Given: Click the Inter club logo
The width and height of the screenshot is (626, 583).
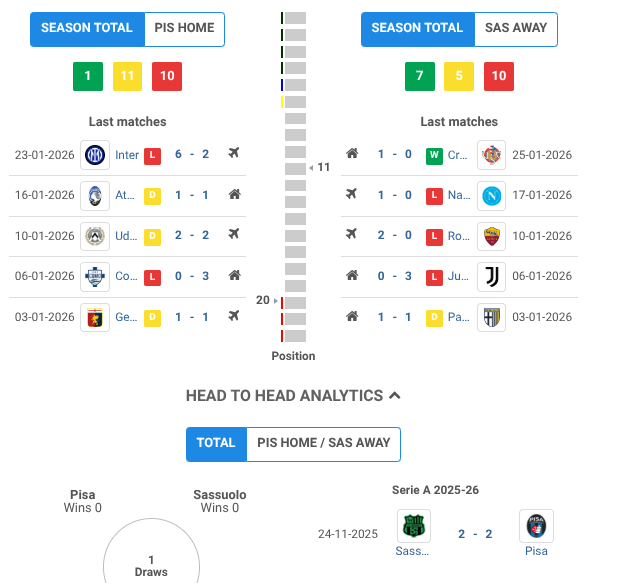Looking at the screenshot, I should tap(95, 155).
